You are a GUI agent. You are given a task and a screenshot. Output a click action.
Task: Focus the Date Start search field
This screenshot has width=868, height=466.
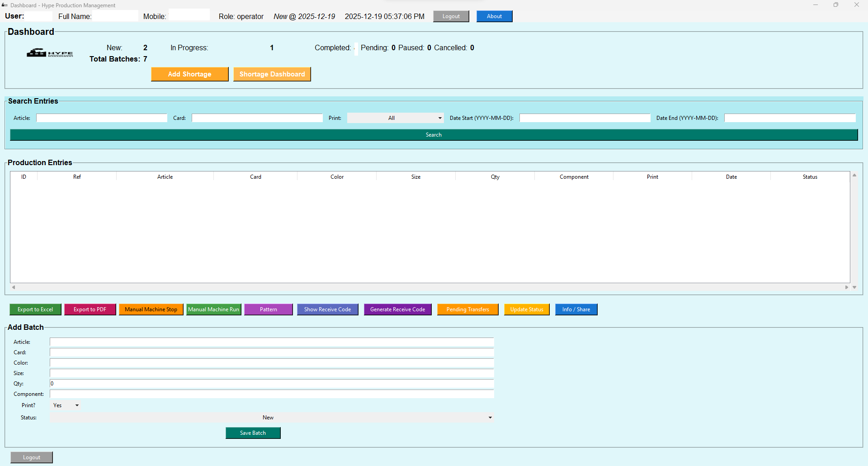point(585,118)
